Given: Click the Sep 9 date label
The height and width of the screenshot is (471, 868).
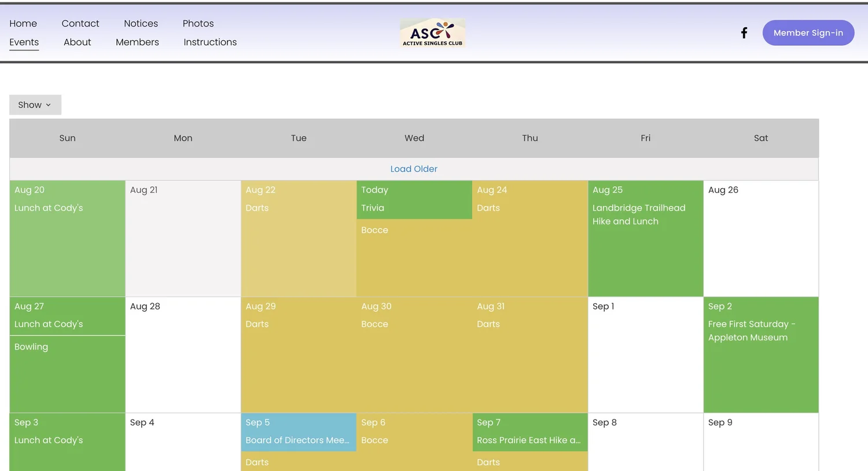Looking at the screenshot, I should click(720, 422).
